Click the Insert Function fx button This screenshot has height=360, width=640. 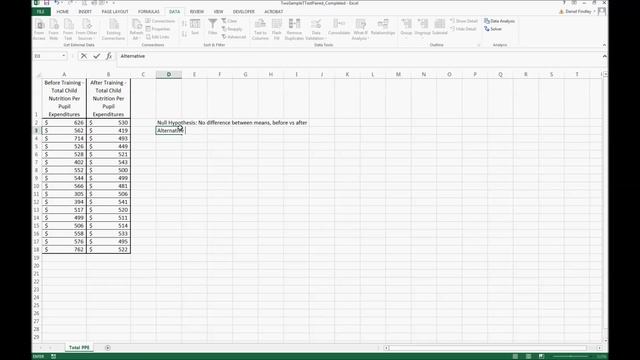pos(109,56)
